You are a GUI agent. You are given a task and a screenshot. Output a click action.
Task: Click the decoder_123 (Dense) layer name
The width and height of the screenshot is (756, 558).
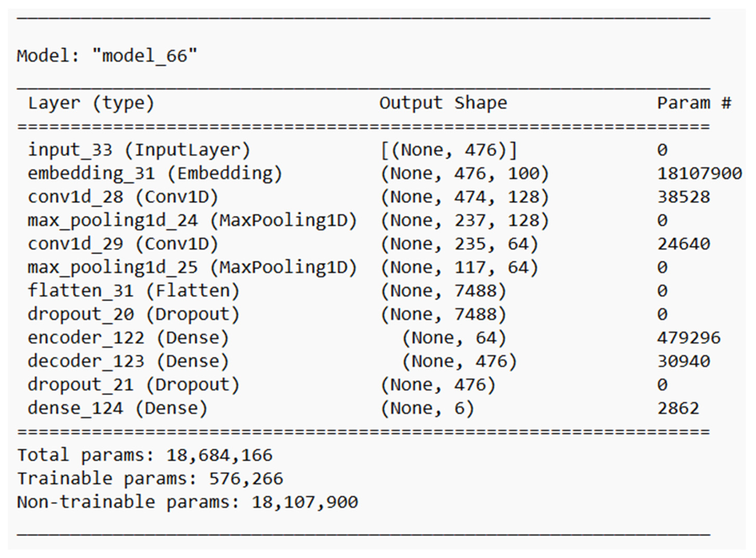[x=128, y=361]
